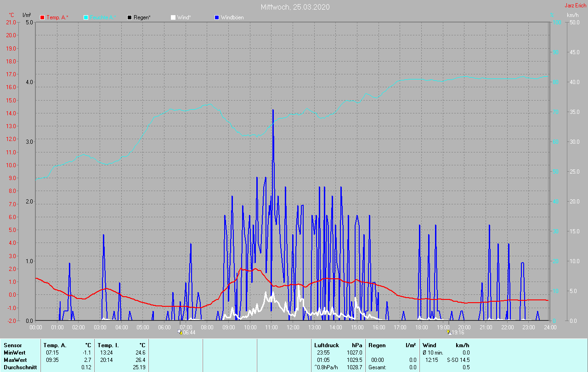Click the sunset icon at 19:16
Screen dimensions: 588x372
pos(449,332)
